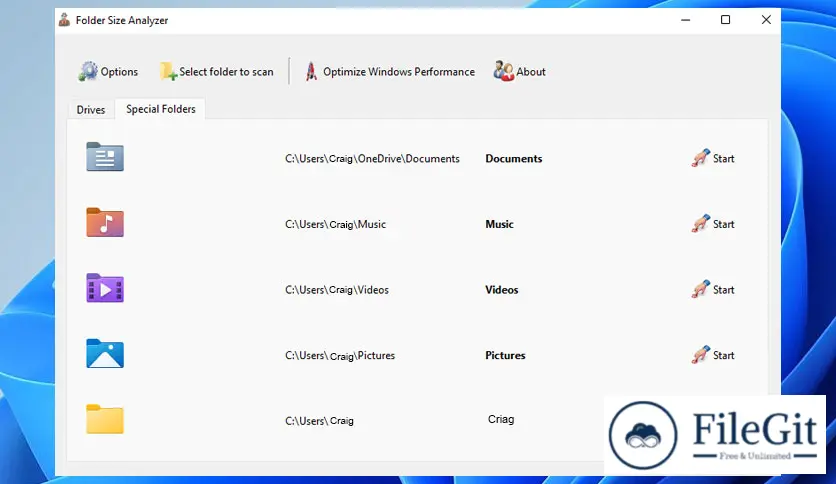
Task: Click the Pictures folder icon
Action: coord(105,353)
